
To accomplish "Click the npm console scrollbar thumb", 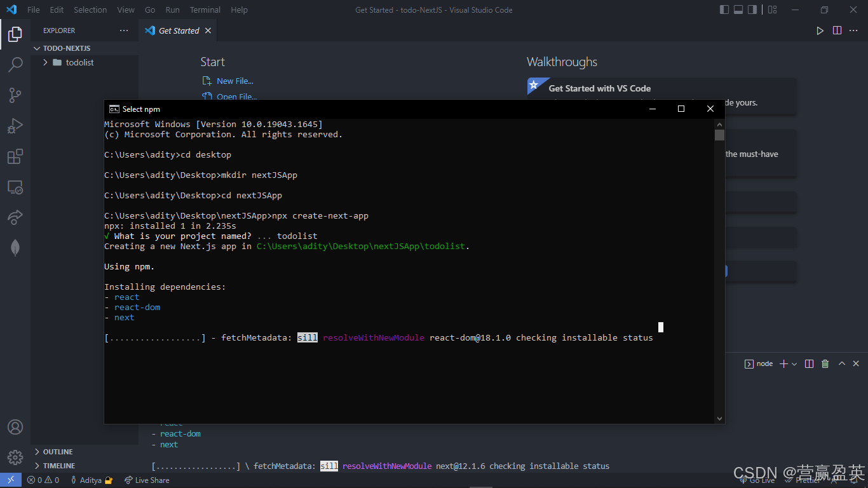I will click(x=719, y=135).
